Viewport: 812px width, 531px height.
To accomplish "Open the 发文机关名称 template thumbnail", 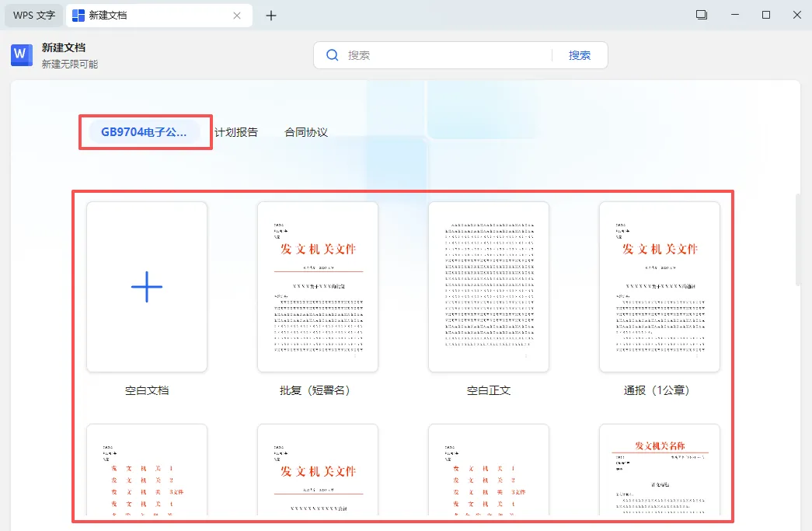I will pos(660,470).
